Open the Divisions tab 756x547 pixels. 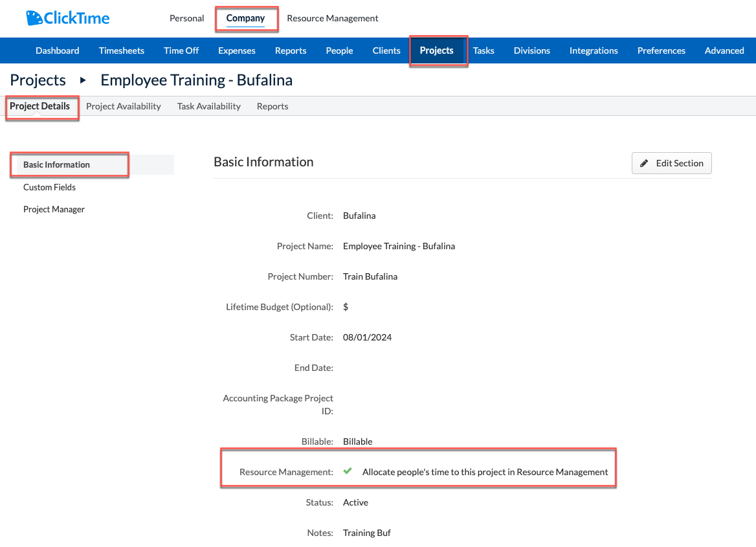[x=532, y=50]
